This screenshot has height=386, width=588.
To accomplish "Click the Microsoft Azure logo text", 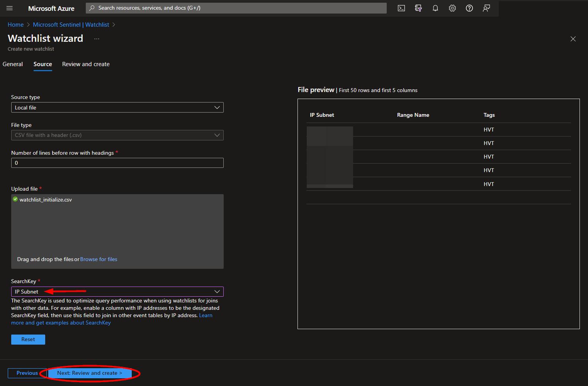I will pyautogui.click(x=51, y=9).
